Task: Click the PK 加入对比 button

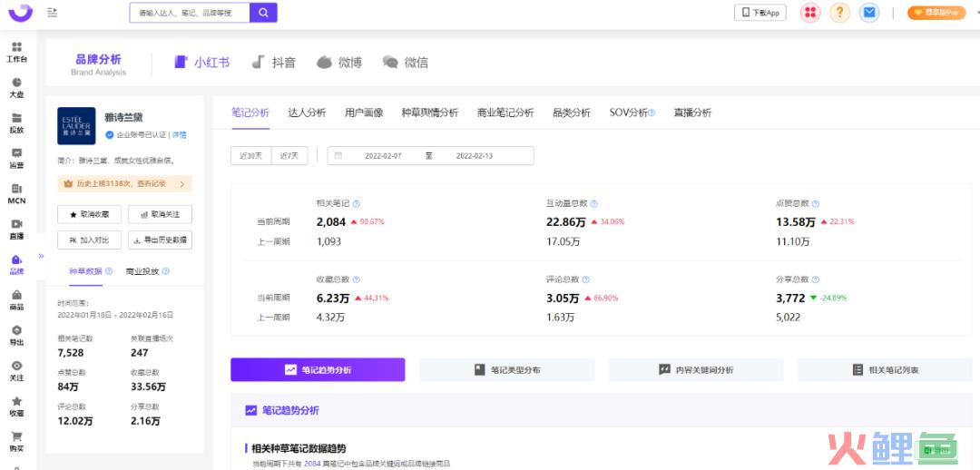Action: (89, 240)
